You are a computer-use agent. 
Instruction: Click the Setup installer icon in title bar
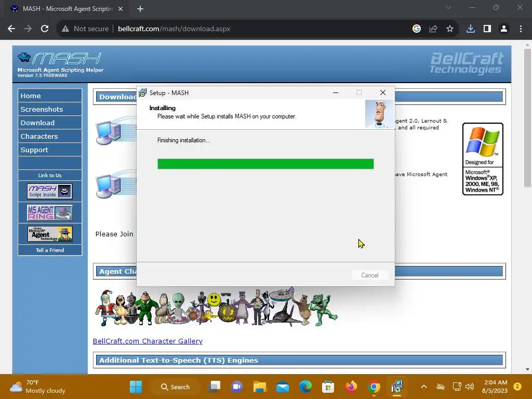(142, 92)
